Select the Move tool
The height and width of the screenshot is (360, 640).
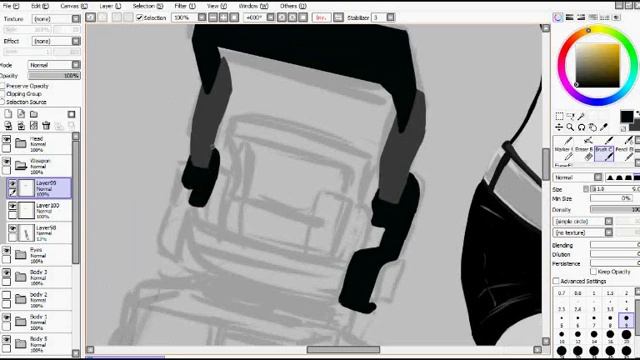pyautogui.click(x=559, y=127)
